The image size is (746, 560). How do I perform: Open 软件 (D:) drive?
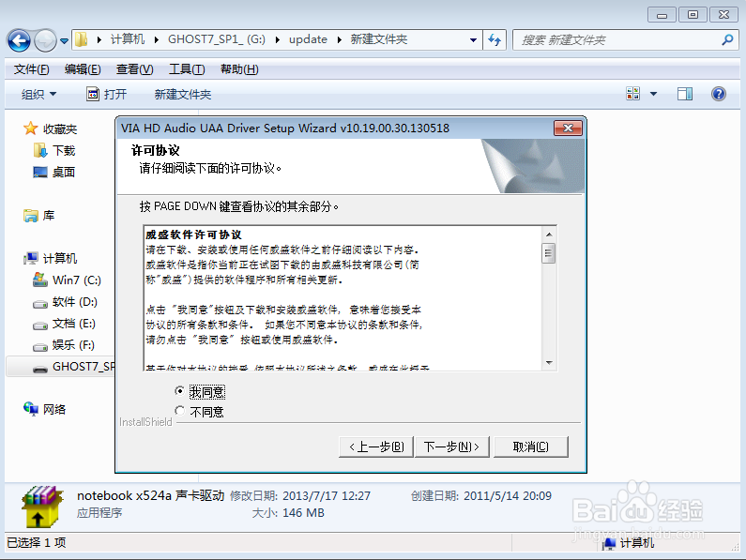[x=75, y=302]
